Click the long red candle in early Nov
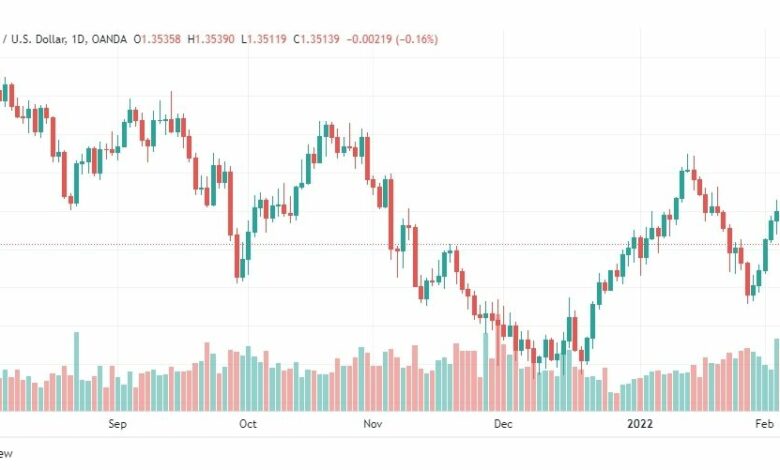Image resolution: width=780 pixels, height=470 pixels. point(391,214)
